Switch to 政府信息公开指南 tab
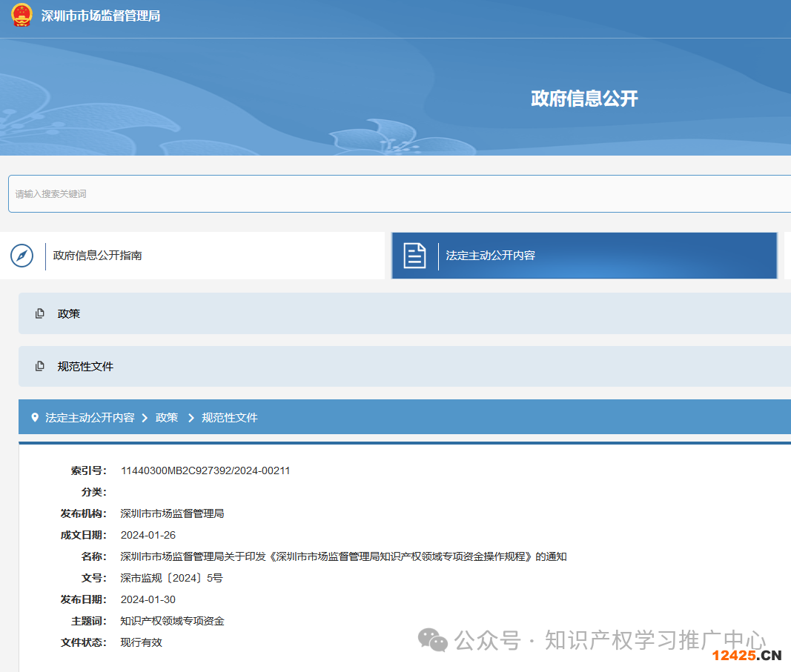The width and height of the screenshot is (791, 672). [192, 256]
